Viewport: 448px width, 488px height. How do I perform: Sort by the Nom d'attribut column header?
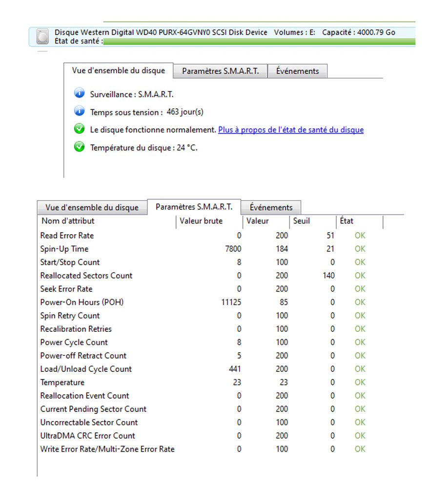click(x=68, y=221)
